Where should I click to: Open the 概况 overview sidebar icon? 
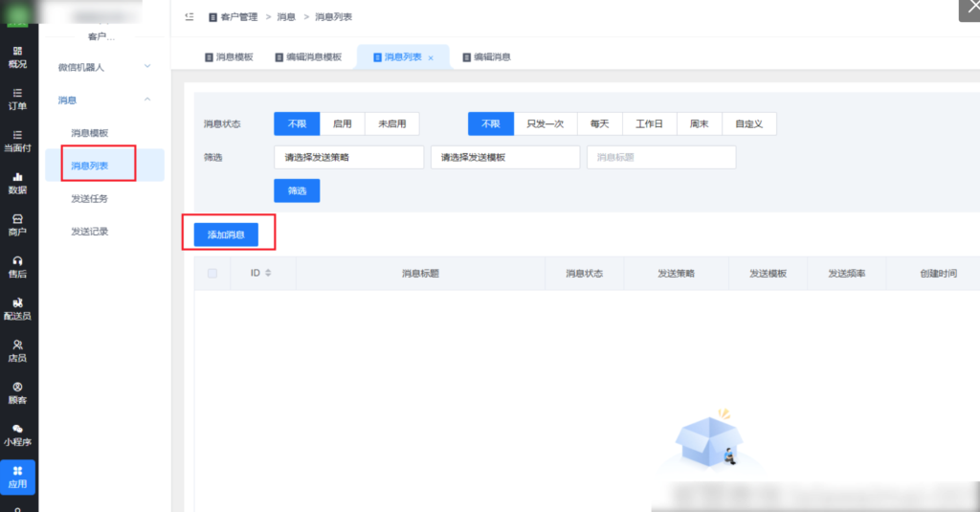coord(17,56)
